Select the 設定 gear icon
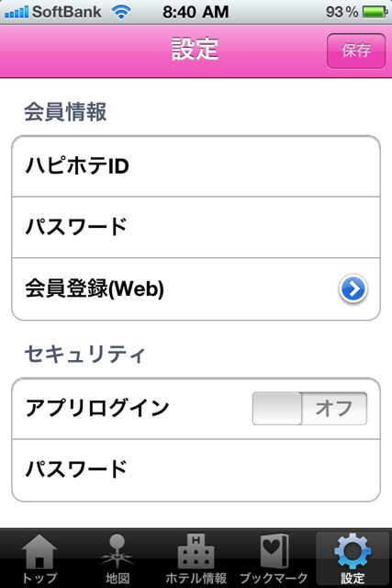 point(353,551)
